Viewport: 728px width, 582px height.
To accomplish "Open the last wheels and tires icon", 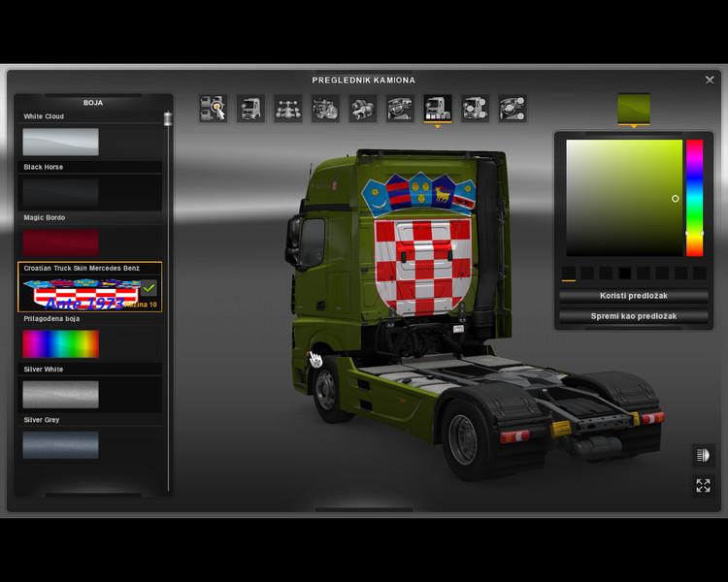I will click(512, 109).
